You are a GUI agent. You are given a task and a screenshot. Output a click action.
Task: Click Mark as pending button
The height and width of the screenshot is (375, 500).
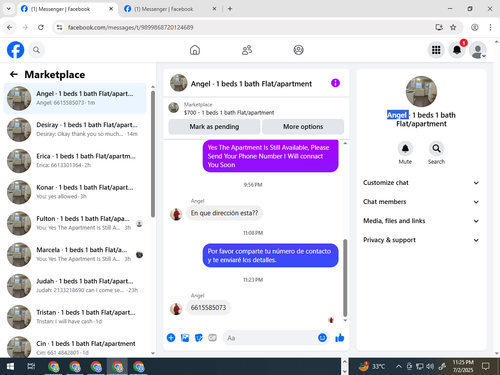tap(214, 127)
